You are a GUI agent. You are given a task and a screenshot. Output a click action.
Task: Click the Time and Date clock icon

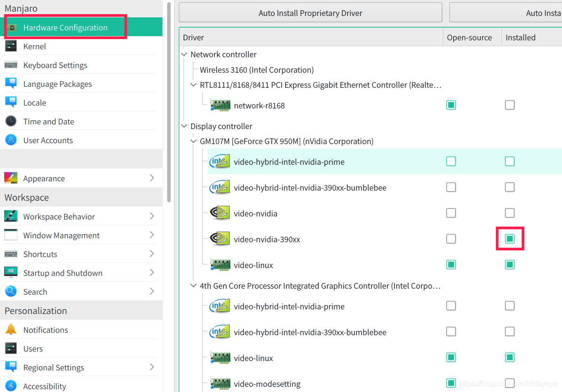click(x=11, y=121)
